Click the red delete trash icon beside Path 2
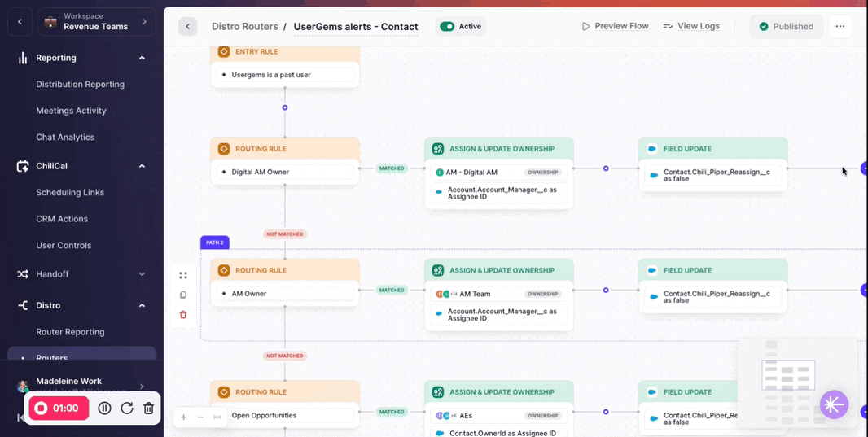Image resolution: width=868 pixels, height=437 pixels. [183, 315]
